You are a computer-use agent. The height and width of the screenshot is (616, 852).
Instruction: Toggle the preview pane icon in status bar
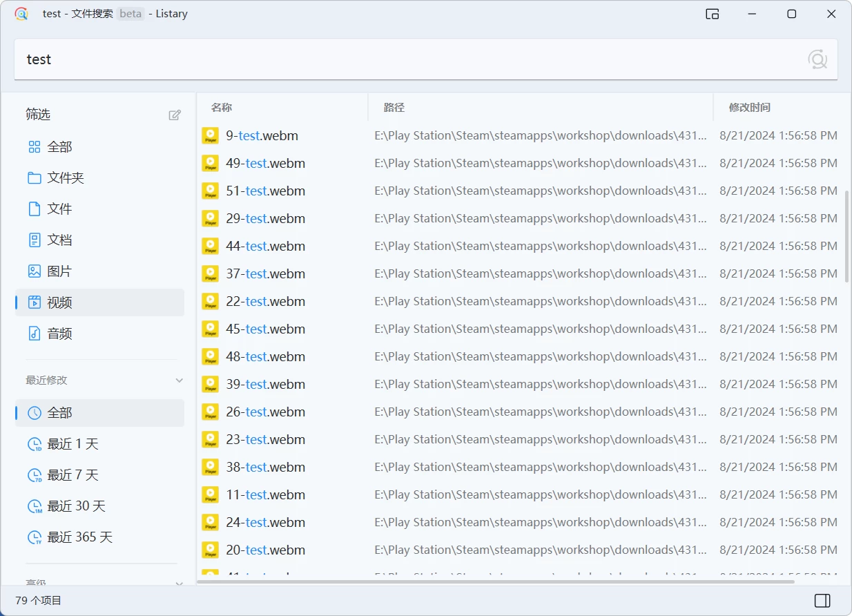click(x=822, y=600)
